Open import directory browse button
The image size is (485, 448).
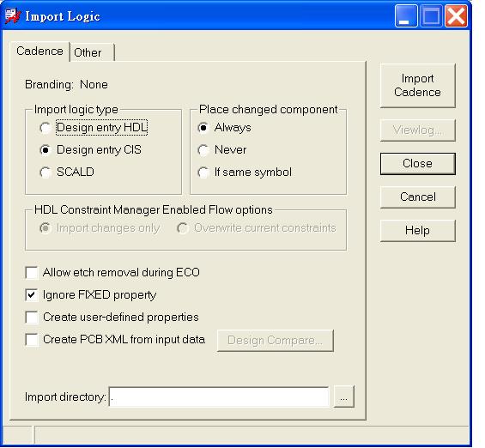[343, 397]
